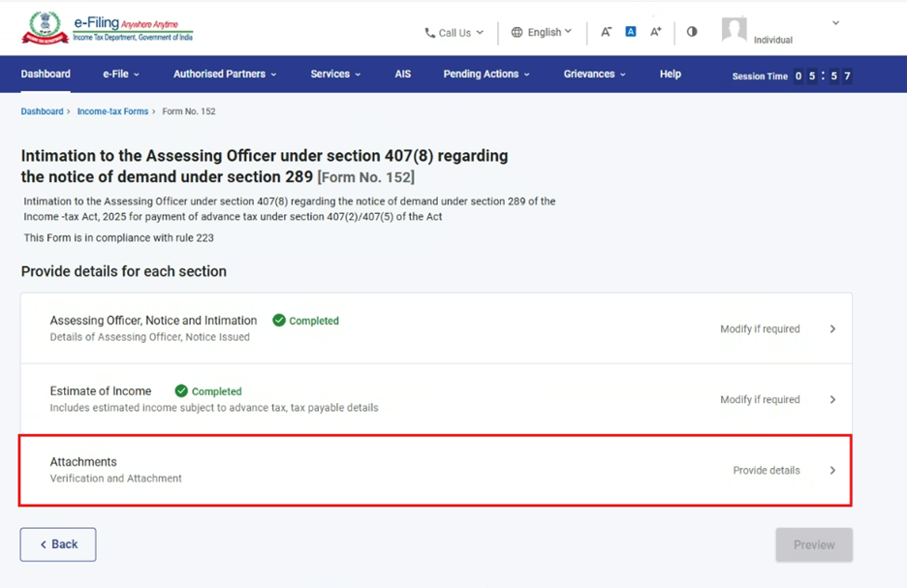Open the e-File menu
The height and width of the screenshot is (588, 907).
[x=121, y=74]
